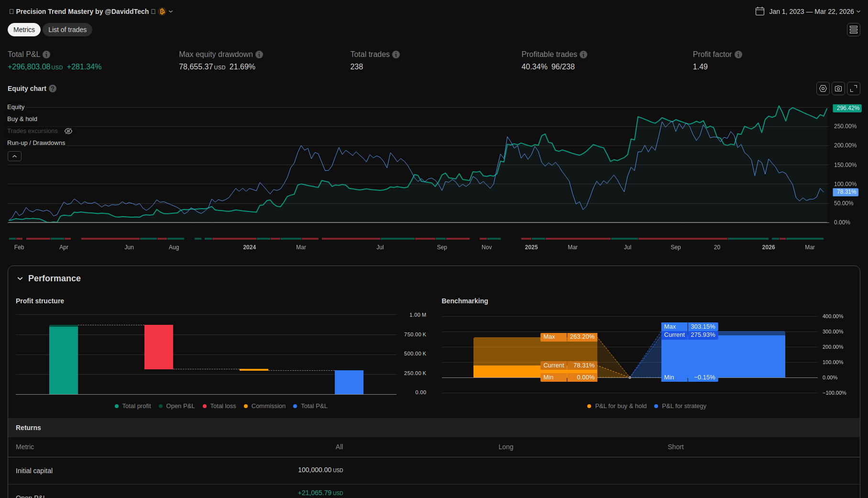
Task: Click info icon beside Profitable trades
Action: coord(583,55)
